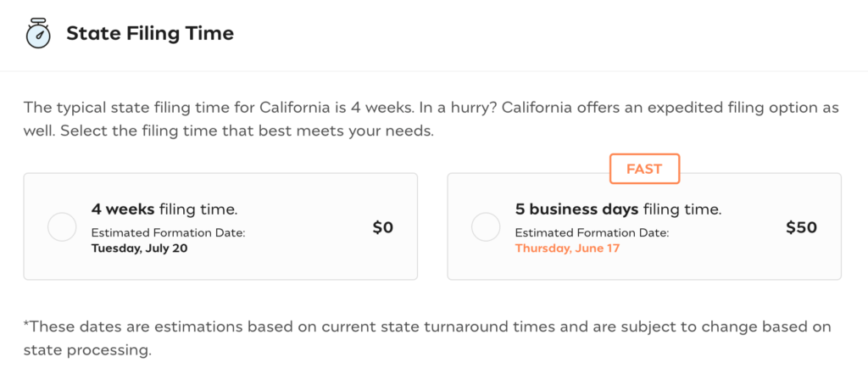This screenshot has width=868, height=385.
Task: Select the 5 business days radio button
Action: 486,227
